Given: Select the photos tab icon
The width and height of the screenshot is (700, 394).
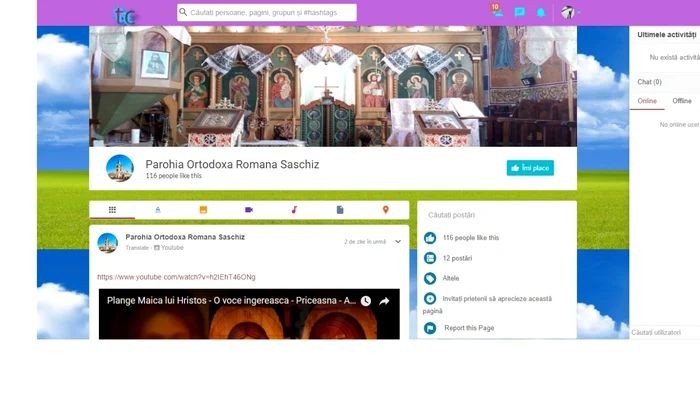Looking at the screenshot, I should tap(203, 210).
